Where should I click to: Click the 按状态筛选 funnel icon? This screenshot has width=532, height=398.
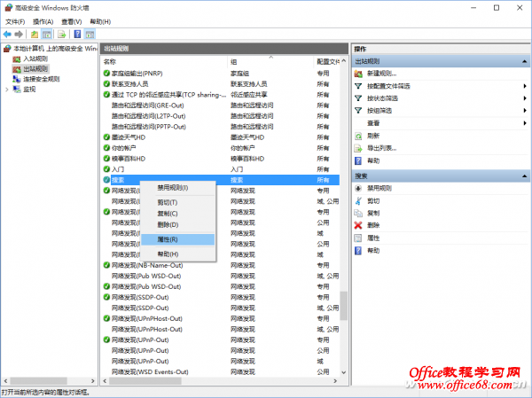358,98
